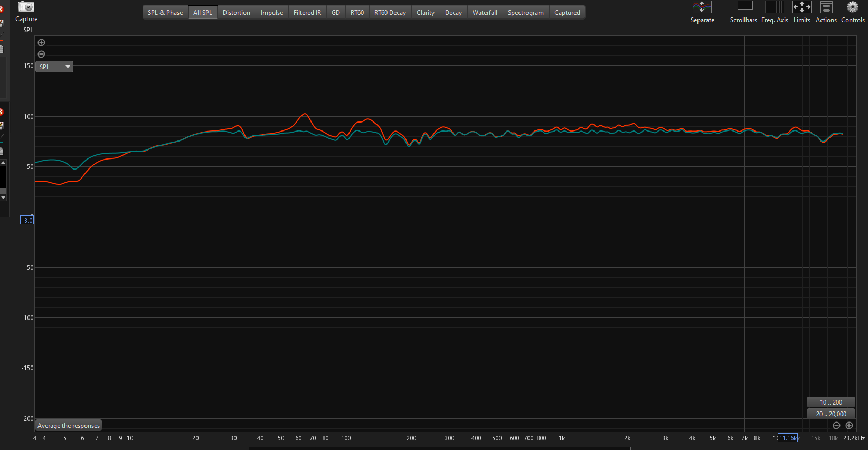Open the Impulse tab
The height and width of the screenshot is (450, 868).
[x=272, y=13]
